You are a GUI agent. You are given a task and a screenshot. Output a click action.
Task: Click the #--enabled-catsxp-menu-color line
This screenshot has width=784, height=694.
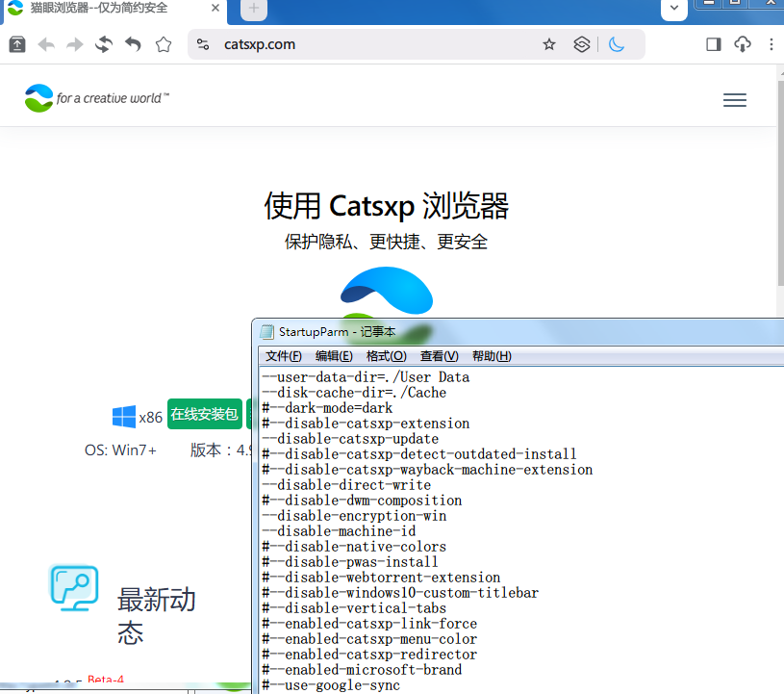click(x=369, y=639)
